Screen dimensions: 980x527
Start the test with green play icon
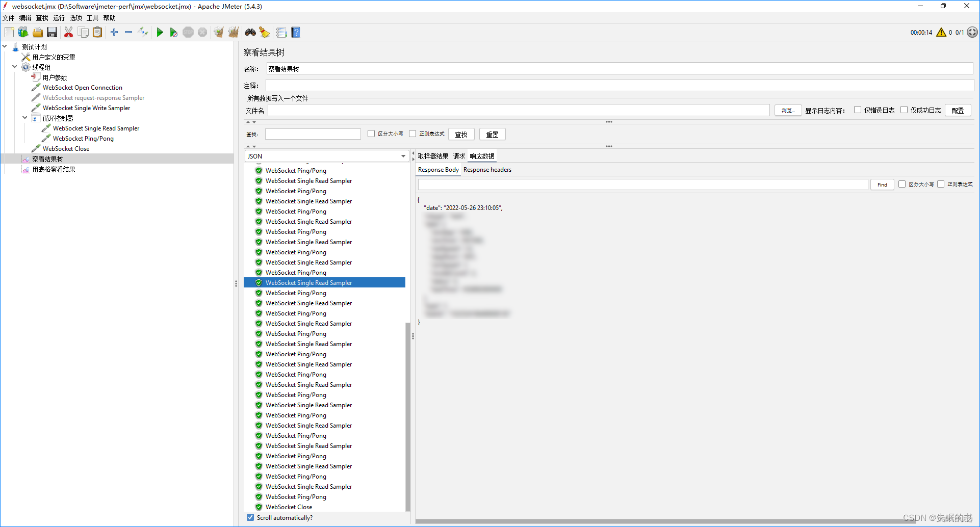(x=160, y=33)
